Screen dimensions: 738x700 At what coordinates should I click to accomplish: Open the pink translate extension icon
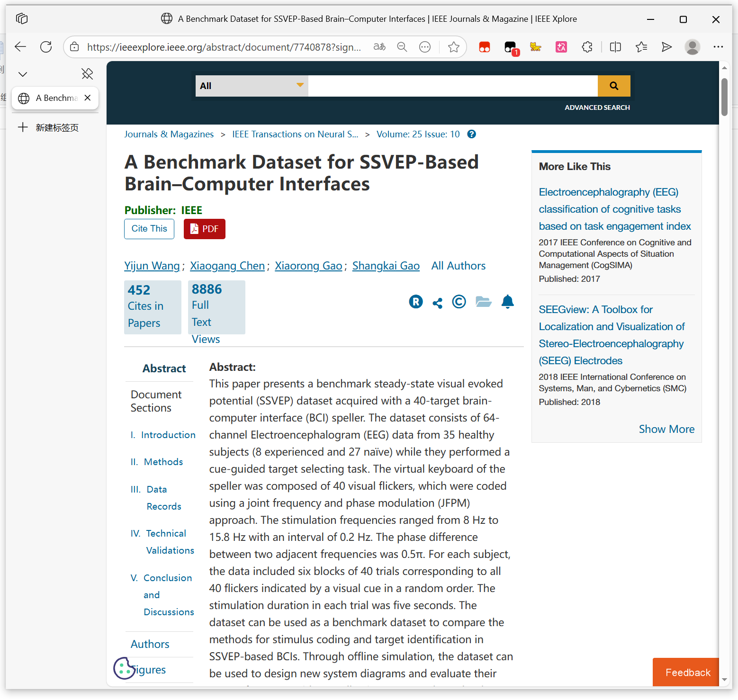pyautogui.click(x=561, y=47)
